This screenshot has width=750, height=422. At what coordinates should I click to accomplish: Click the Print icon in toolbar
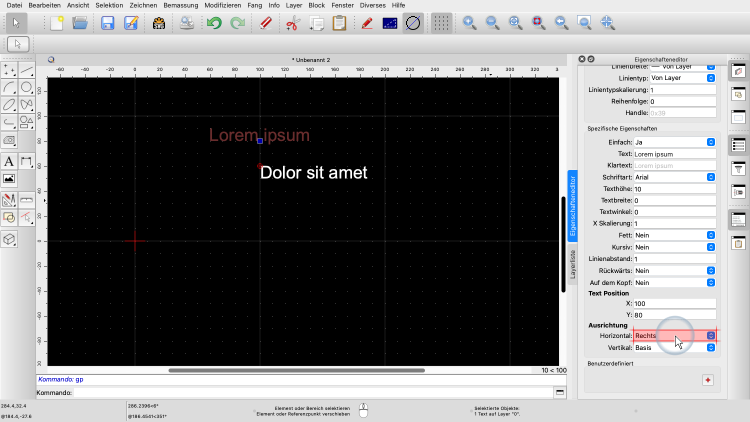186,22
